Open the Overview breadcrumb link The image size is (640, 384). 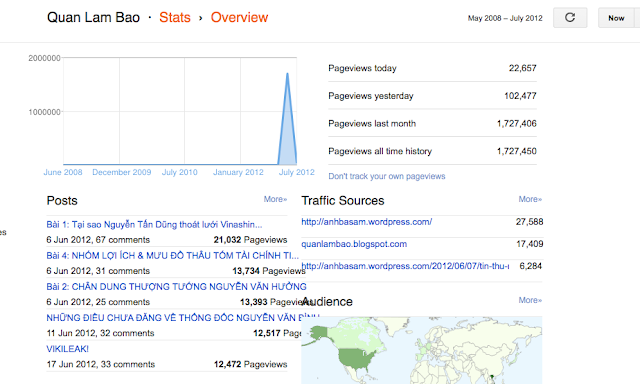tap(239, 18)
